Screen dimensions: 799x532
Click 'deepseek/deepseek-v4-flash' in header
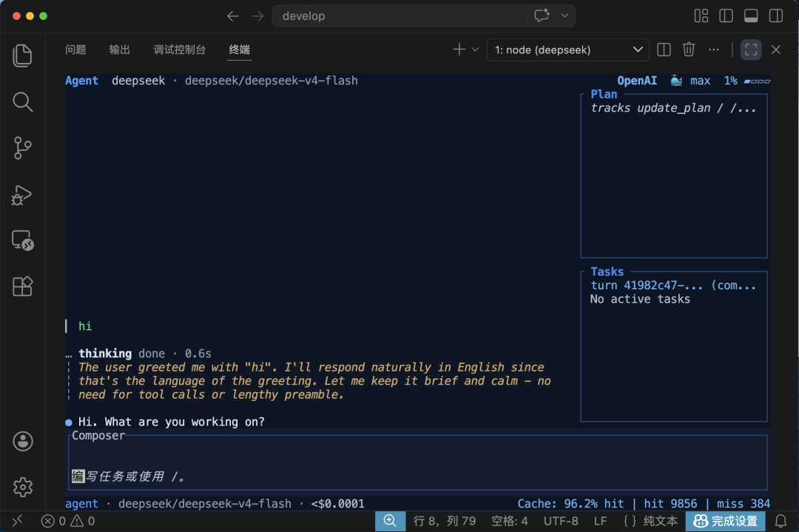271,81
